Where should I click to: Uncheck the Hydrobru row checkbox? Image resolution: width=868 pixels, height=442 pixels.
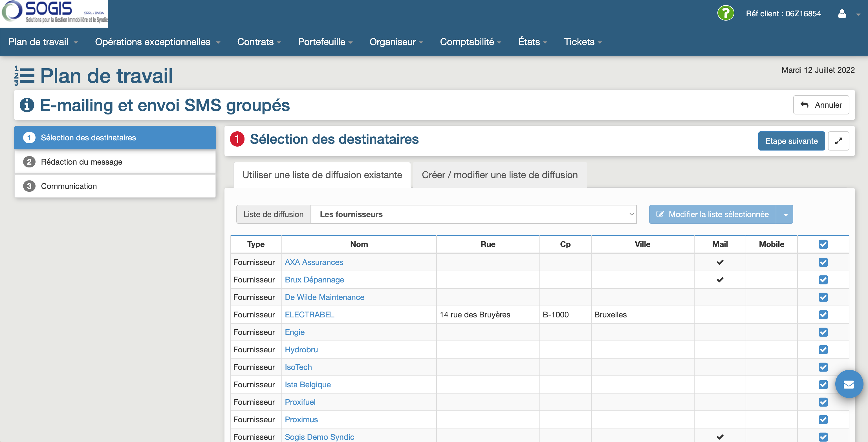[823, 350]
